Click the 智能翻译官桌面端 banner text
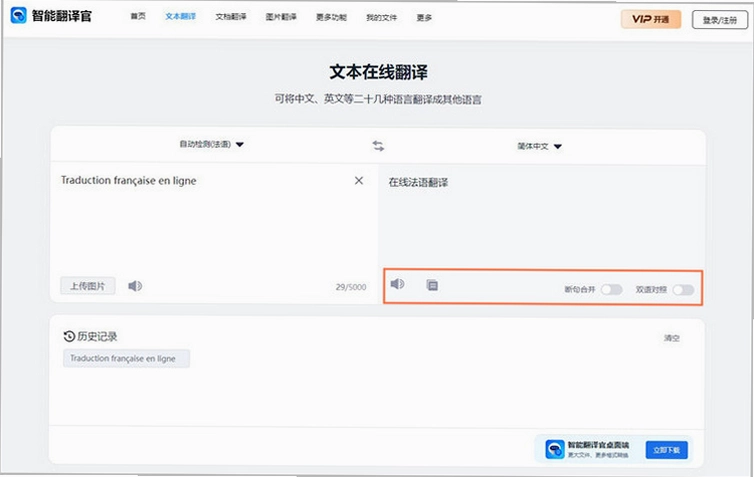754x477 pixels. [598, 445]
